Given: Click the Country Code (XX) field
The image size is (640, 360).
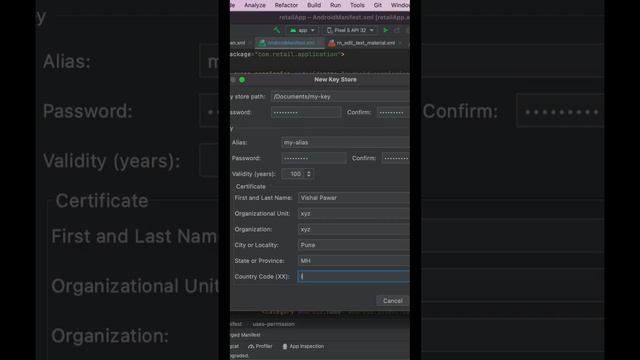Looking at the screenshot, I should pos(353,276).
